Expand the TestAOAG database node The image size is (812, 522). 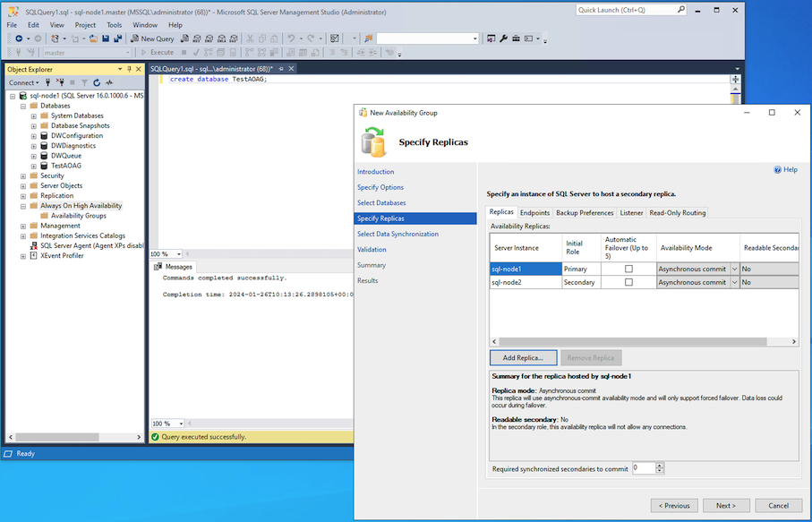(x=34, y=167)
